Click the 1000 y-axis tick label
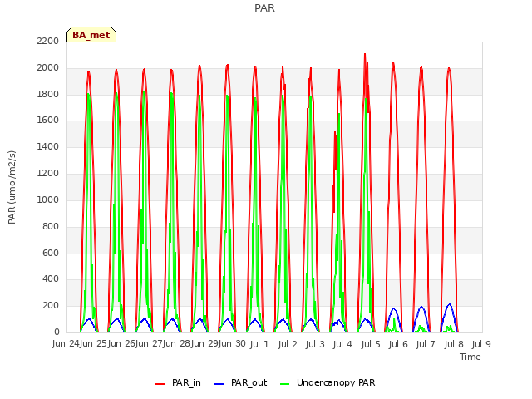 click(x=48, y=199)
